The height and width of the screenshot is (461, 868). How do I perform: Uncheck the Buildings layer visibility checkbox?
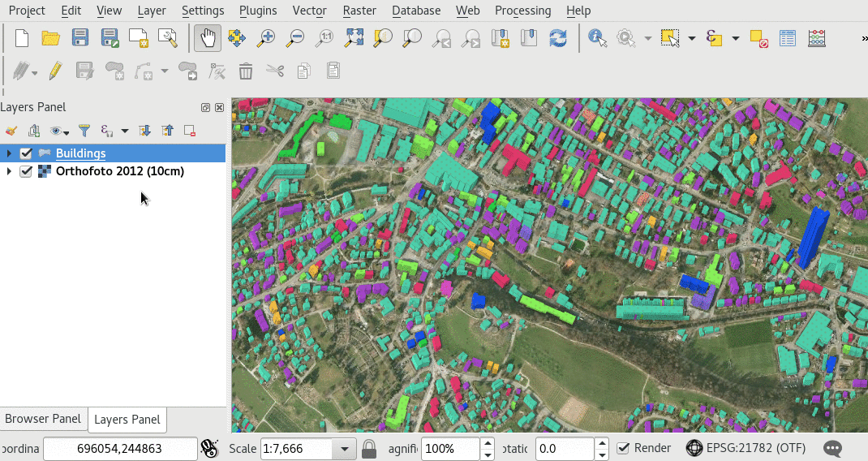[26, 153]
